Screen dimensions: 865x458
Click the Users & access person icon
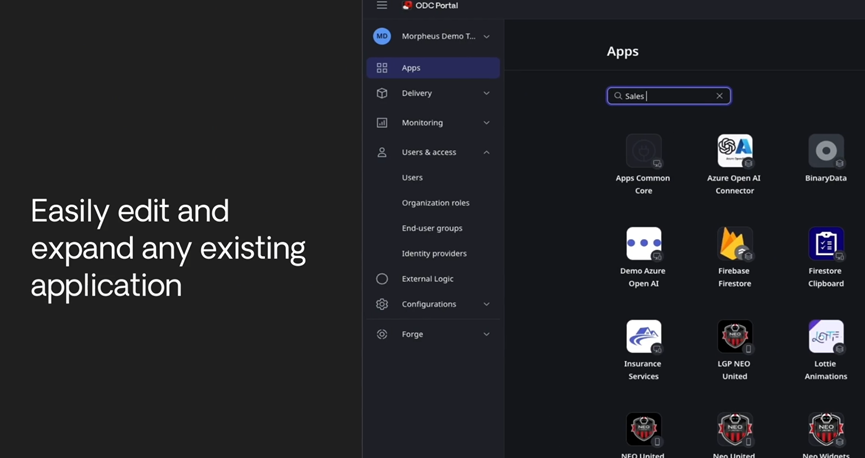[x=382, y=152]
